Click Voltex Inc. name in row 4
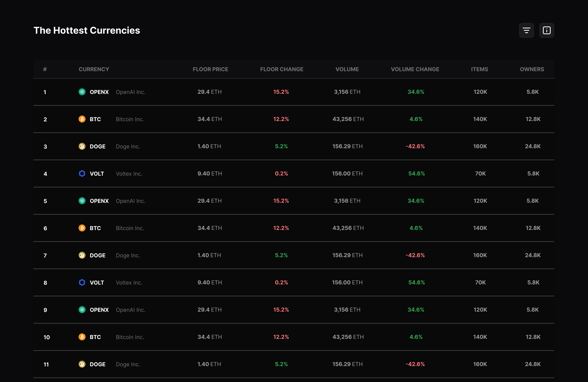 tap(129, 174)
